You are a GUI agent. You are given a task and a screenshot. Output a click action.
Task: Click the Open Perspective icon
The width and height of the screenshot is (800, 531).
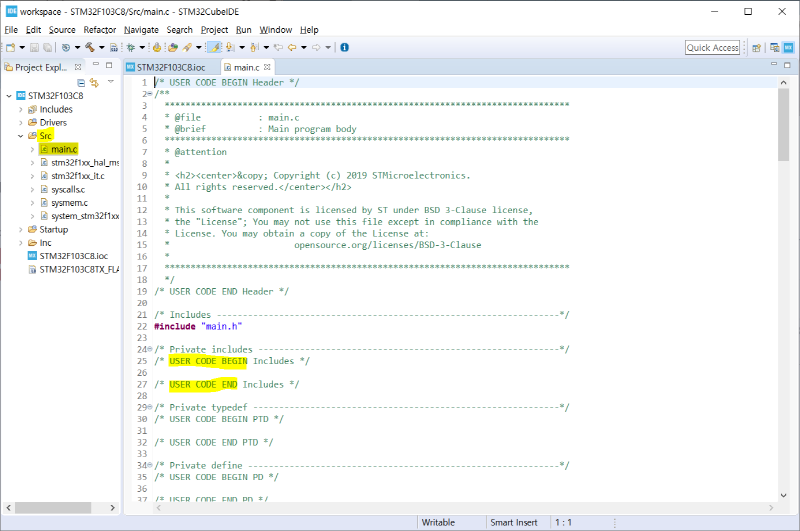(757, 47)
